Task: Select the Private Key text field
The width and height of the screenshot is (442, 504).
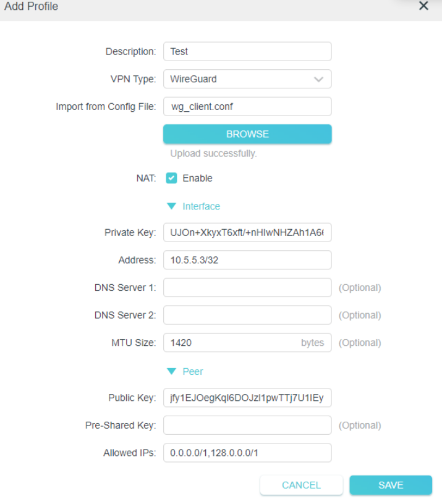Action: pyautogui.click(x=247, y=232)
